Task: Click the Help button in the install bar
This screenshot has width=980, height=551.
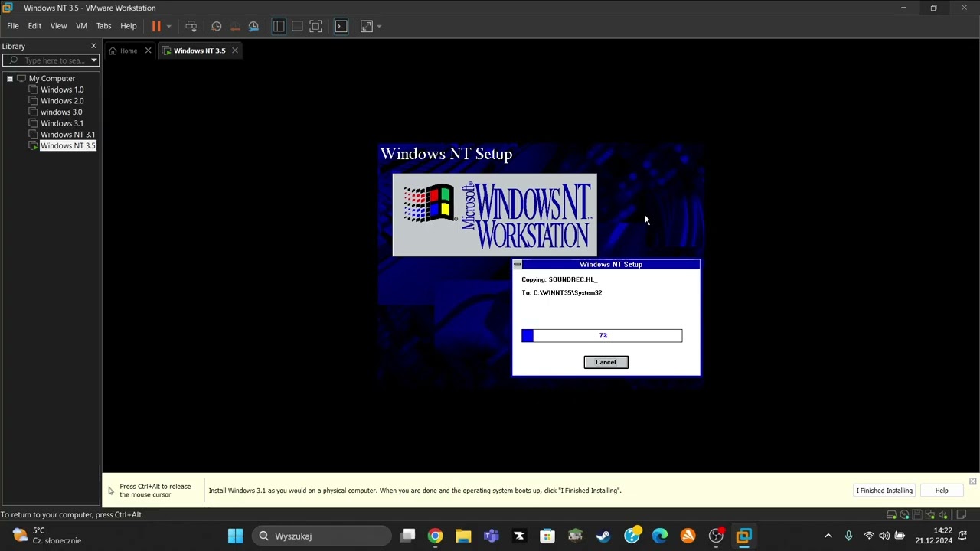Action: point(942,491)
